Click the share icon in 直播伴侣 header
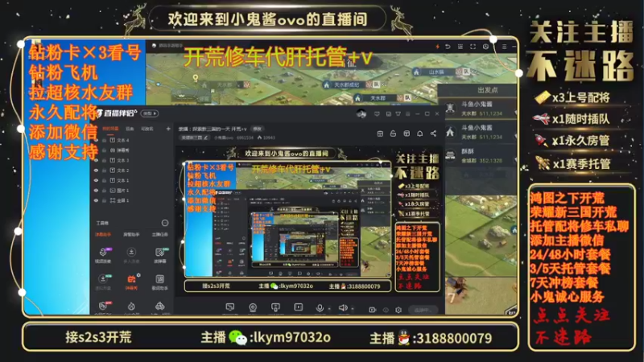The height and width of the screenshot is (362, 644). click(433, 134)
